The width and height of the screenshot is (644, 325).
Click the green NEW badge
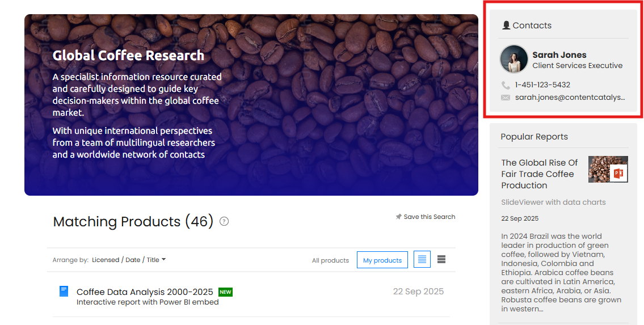(225, 292)
